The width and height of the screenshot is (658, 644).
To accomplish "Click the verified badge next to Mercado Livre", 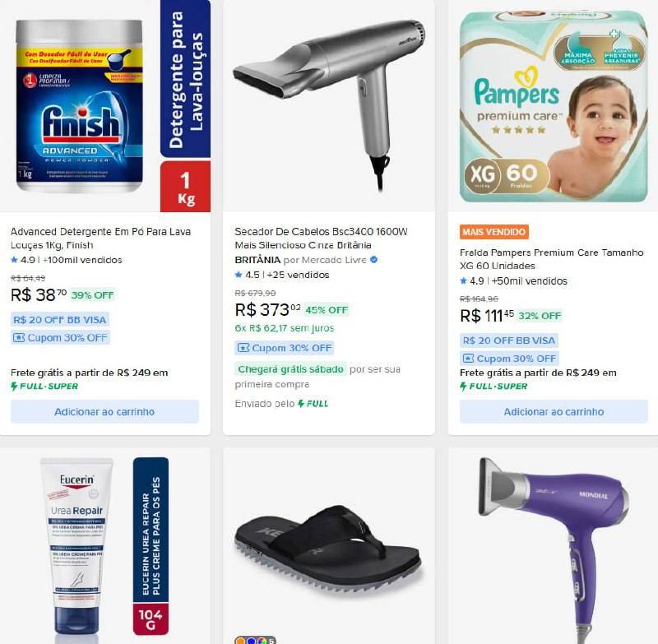I will [374, 260].
